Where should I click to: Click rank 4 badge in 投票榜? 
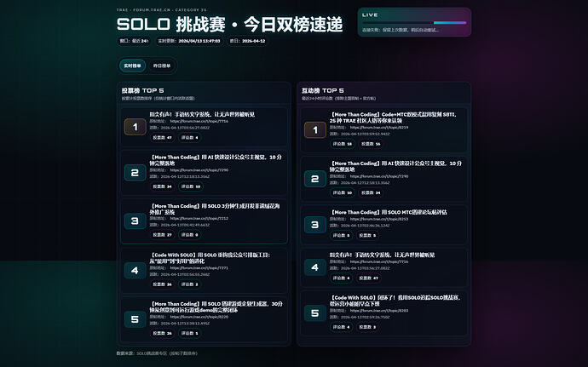[x=135, y=270]
